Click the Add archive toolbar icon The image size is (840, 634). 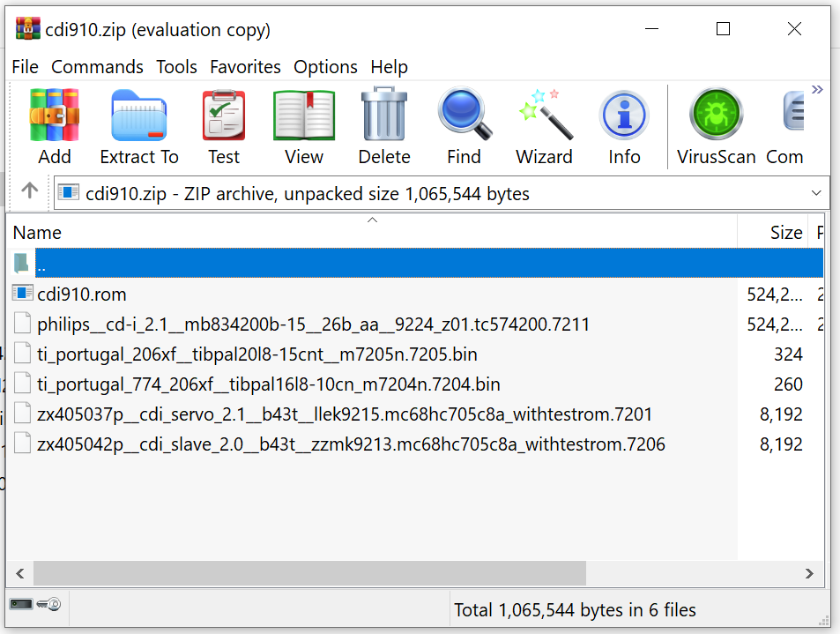54,116
